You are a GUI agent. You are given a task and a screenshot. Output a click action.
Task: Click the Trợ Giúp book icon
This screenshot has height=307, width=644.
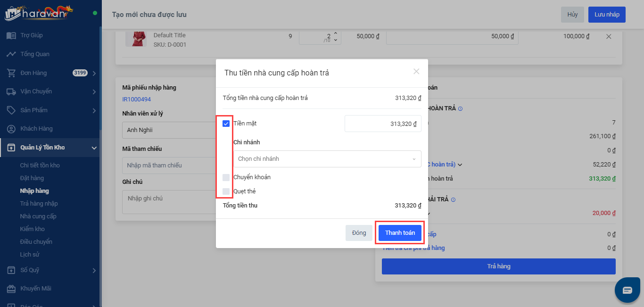(x=11, y=35)
